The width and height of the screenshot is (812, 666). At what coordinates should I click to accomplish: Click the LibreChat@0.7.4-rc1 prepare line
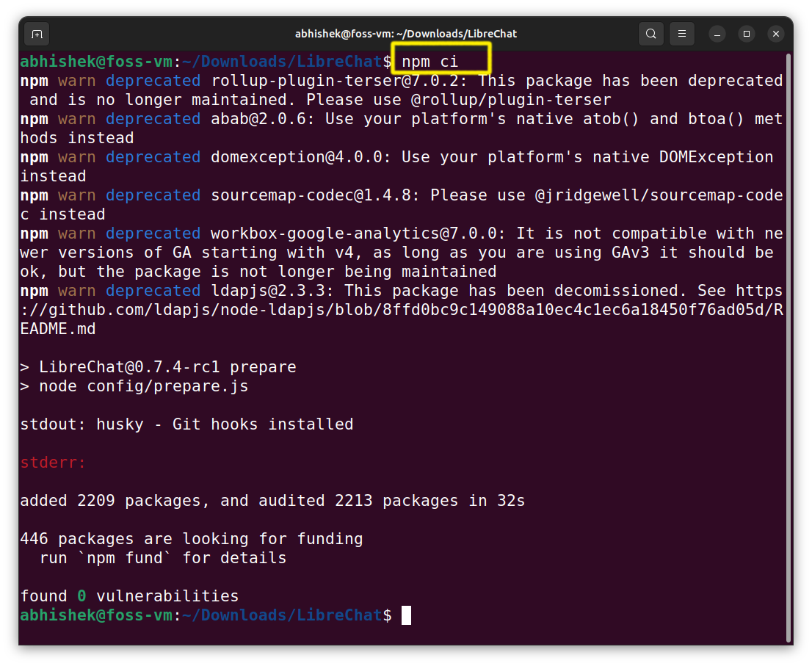click(158, 366)
